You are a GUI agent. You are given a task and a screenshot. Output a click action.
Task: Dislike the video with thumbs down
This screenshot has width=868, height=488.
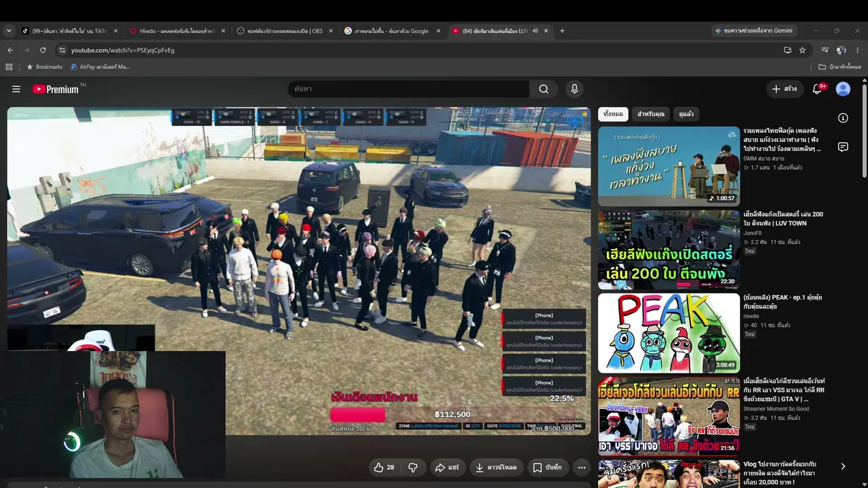[412, 467]
